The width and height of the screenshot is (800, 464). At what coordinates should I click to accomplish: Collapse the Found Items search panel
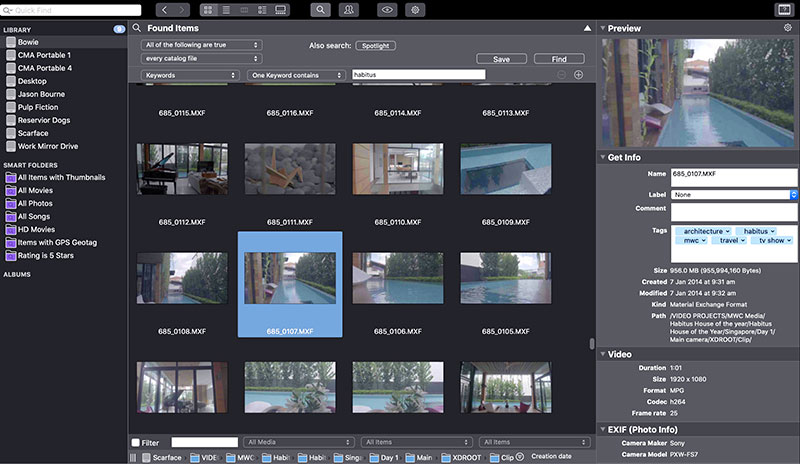pyautogui.click(x=587, y=28)
